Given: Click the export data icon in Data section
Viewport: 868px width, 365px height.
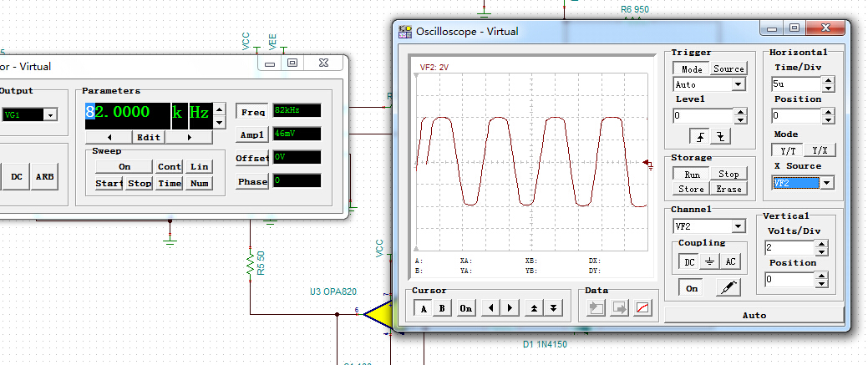Looking at the screenshot, I should pos(619,308).
